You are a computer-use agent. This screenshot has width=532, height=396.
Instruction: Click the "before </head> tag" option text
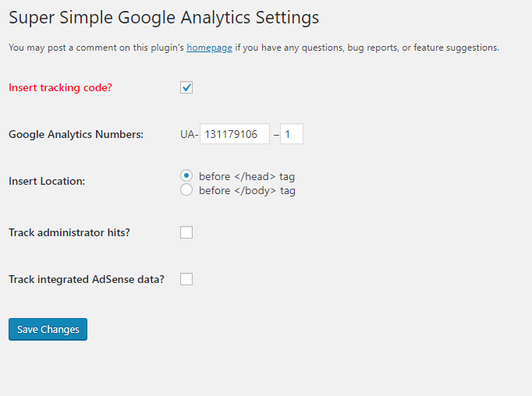coord(246,176)
